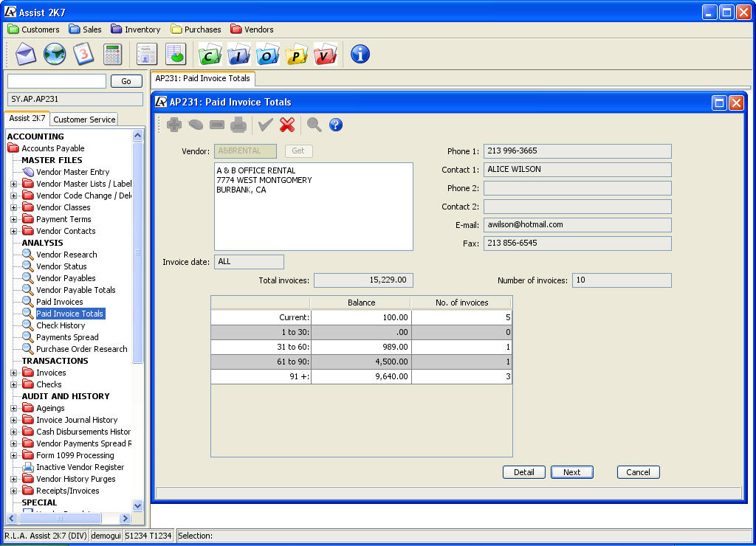
Task: Expand the Vendor Classes tree node
Action: pos(13,207)
